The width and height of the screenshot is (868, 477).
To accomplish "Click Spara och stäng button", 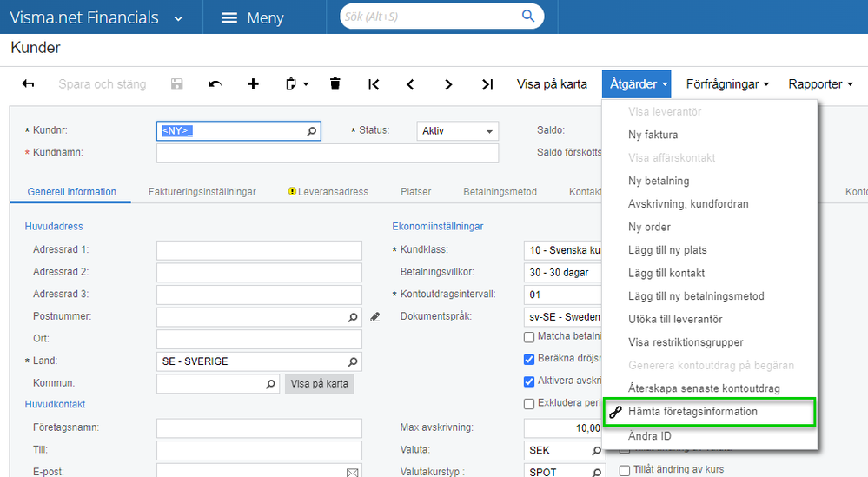I will pyautogui.click(x=103, y=84).
